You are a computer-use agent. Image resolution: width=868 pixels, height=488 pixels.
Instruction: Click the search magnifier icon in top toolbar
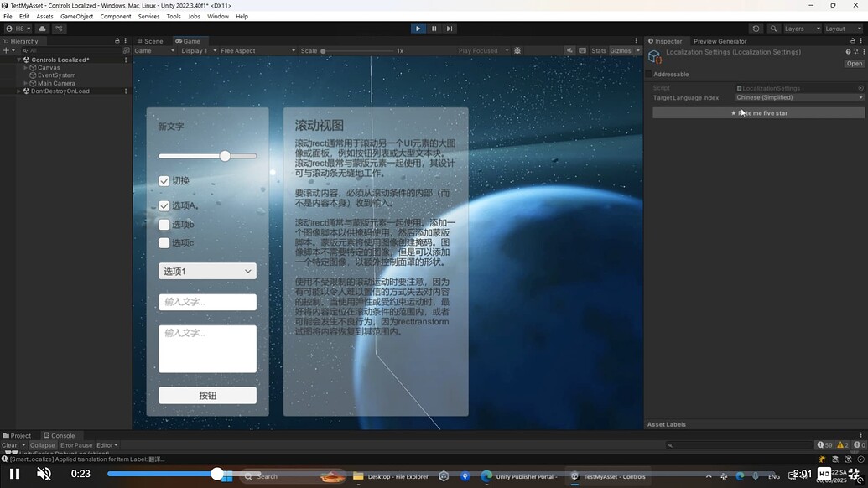click(773, 28)
